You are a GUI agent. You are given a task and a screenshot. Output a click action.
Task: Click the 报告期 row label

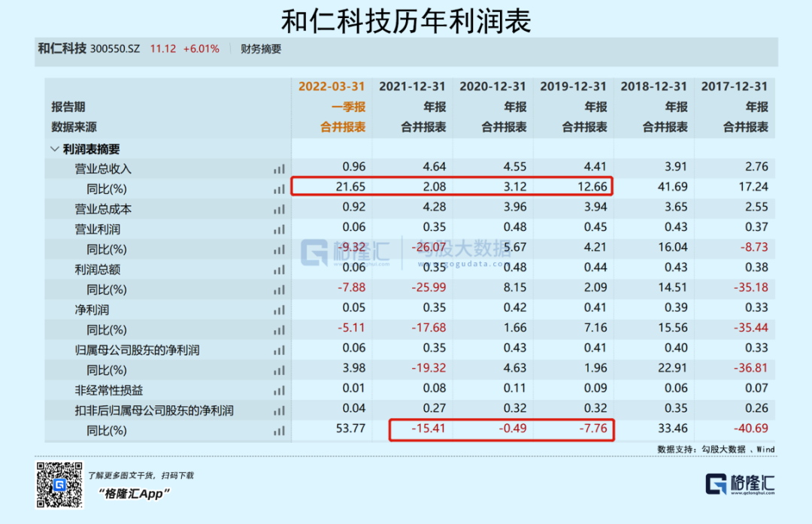click(x=68, y=107)
